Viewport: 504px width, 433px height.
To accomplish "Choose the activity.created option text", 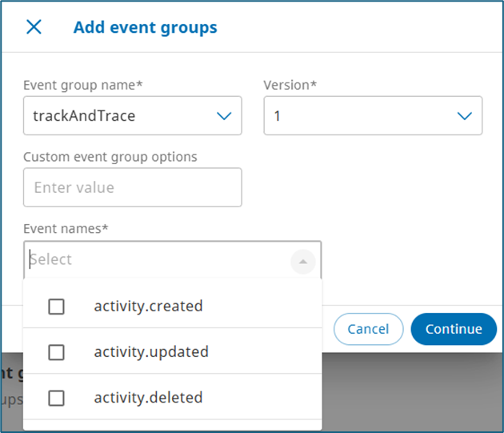I will (148, 306).
